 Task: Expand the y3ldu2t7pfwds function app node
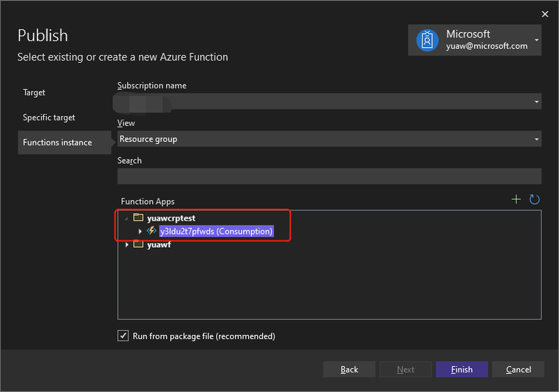tap(139, 231)
